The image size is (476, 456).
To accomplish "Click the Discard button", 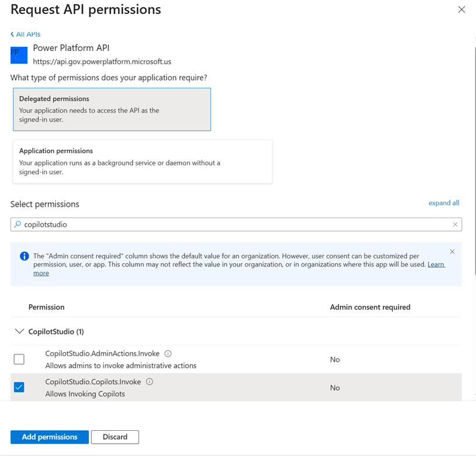I will pyautogui.click(x=115, y=437).
